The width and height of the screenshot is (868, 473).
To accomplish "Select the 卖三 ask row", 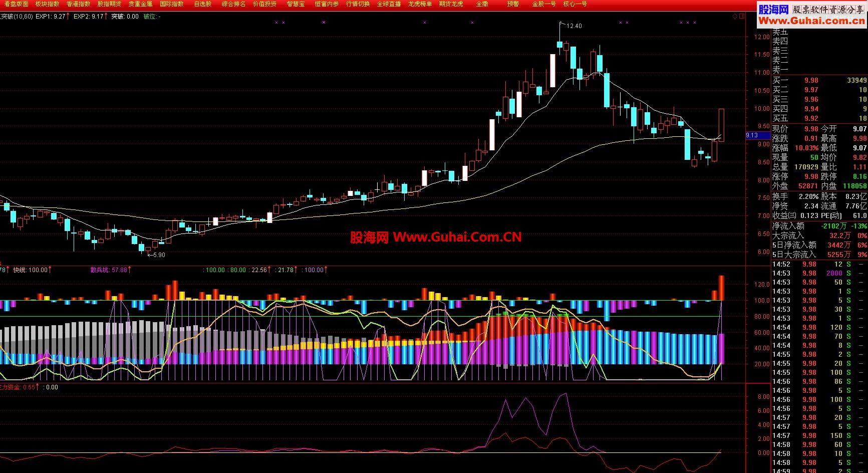I will click(819, 51).
